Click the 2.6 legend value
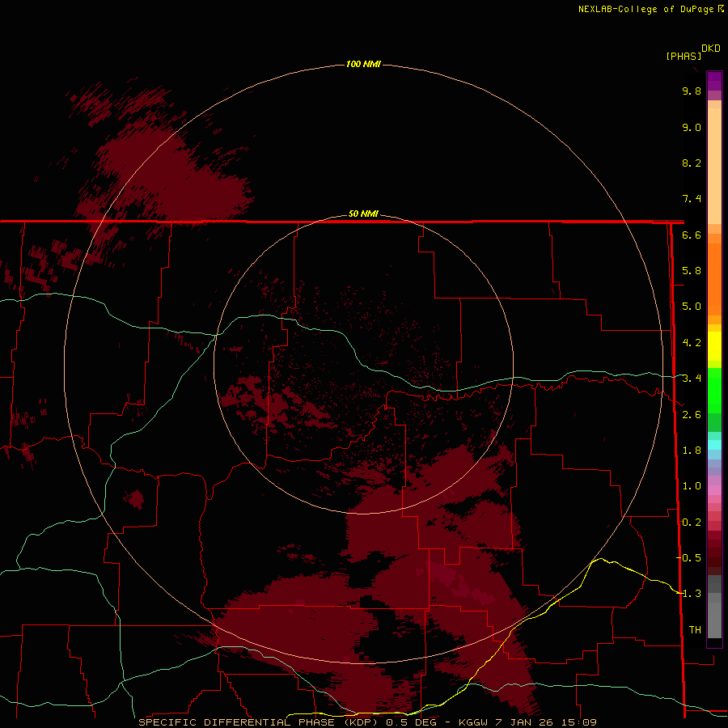The image size is (728, 728). pos(692,415)
